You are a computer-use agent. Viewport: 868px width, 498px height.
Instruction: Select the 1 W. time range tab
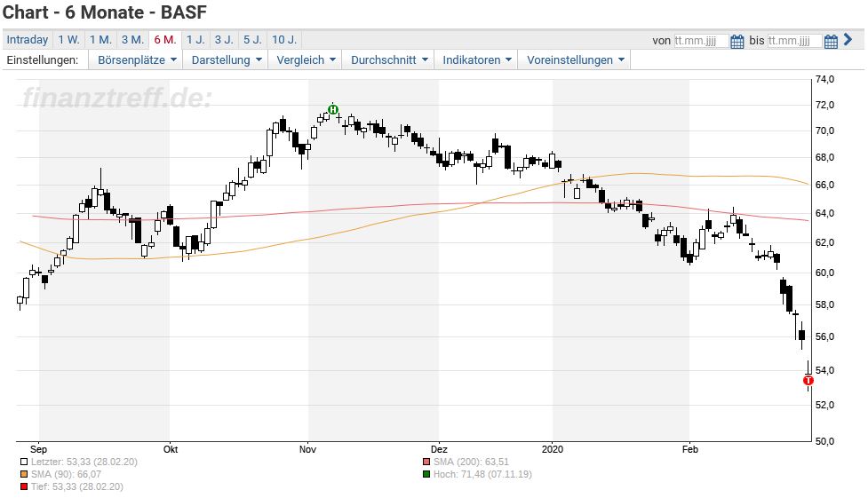click(x=69, y=40)
